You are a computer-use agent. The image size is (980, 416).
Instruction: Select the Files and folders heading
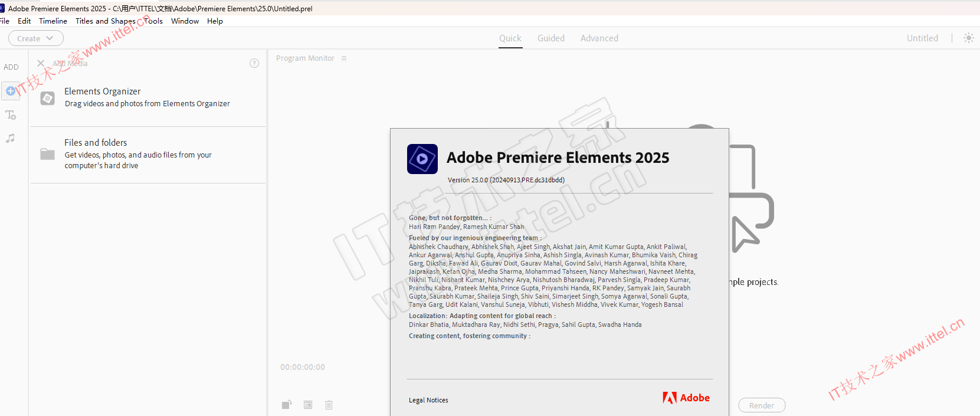point(96,143)
